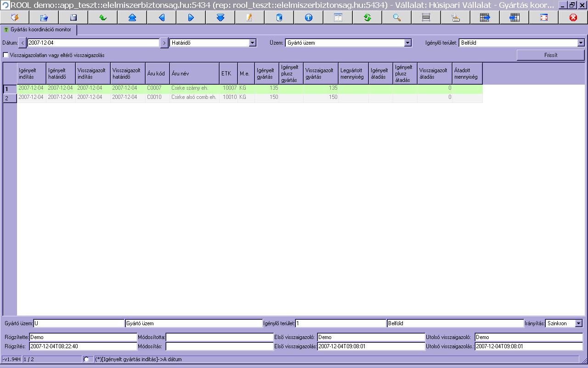Expand the Üzem Gyártó üzem dropdown
Screen dimensions: 588x368
click(407, 43)
